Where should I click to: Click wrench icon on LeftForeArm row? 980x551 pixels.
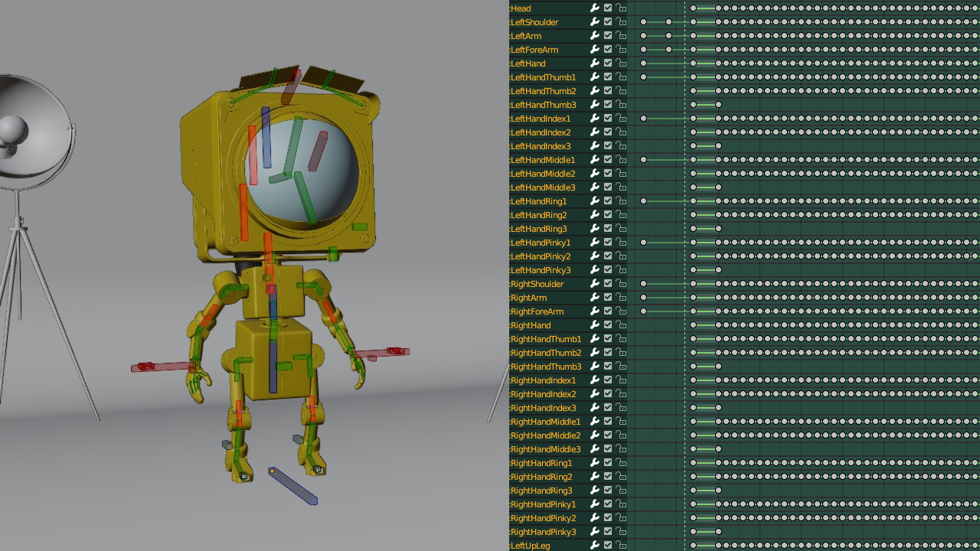(x=594, y=49)
